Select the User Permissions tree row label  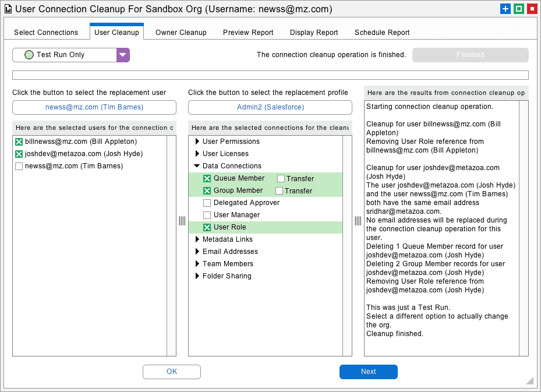click(x=231, y=142)
